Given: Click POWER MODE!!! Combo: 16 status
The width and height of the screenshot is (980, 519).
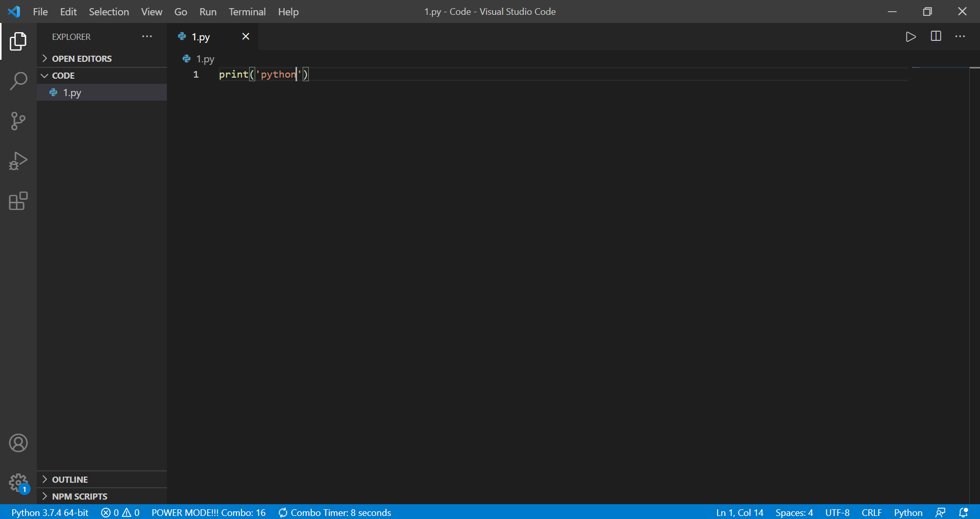Looking at the screenshot, I should pyautogui.click(x=209, y=512).
